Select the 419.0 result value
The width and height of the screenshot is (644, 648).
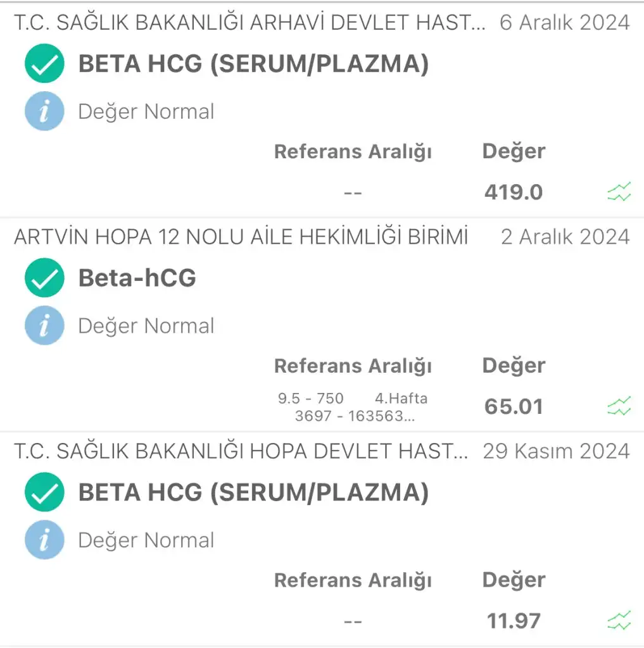coord(513,192)
